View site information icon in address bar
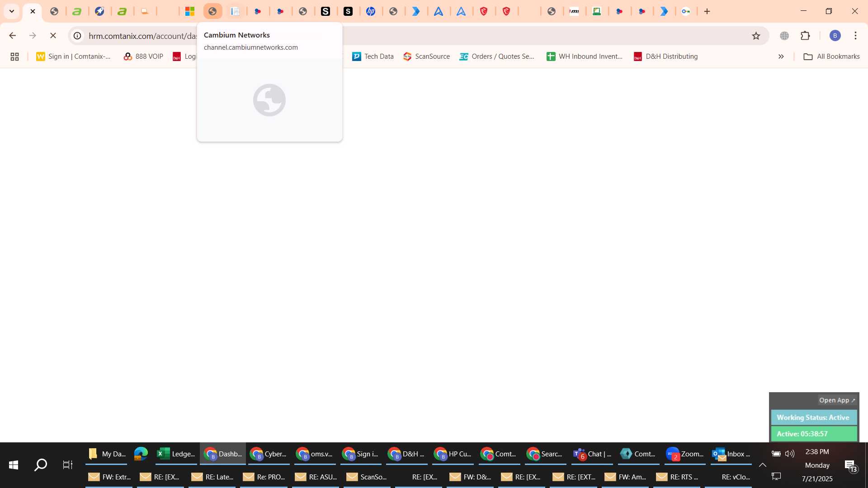The width and height of the screenshot is (868, 488). coord(77,35)
